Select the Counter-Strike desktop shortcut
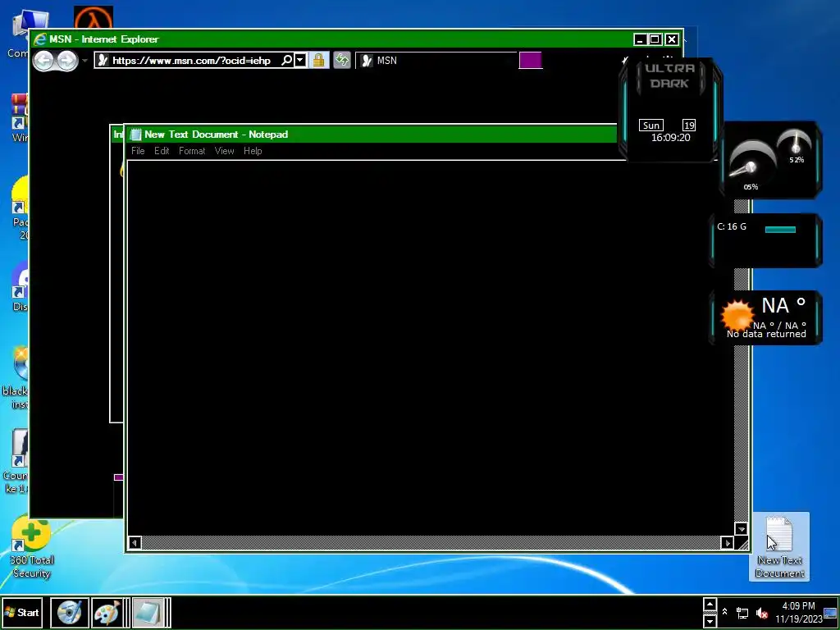840x630 pixels. (x=16, y=461)
